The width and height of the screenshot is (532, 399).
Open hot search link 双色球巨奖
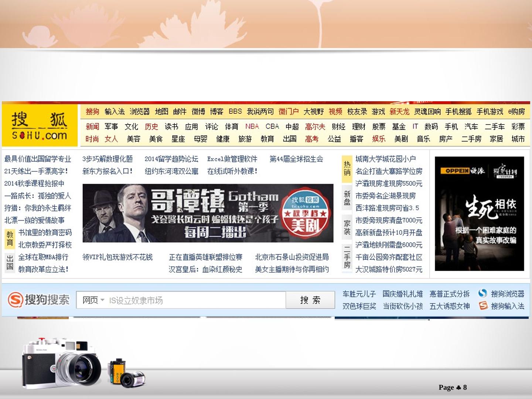coord(359,306)
